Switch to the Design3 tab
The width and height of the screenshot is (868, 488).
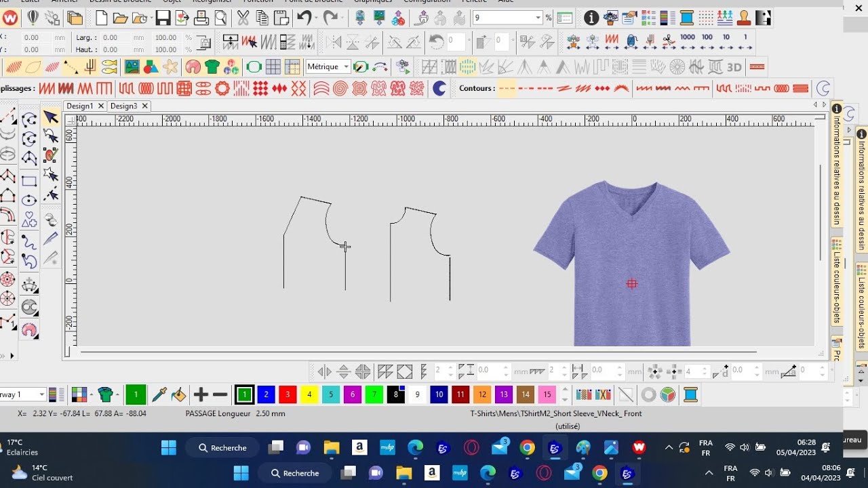123,106
